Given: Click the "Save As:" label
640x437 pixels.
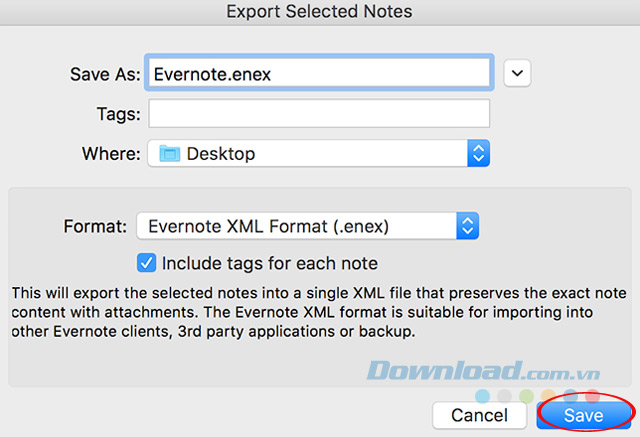Looking at the screenshot, I should point(104,74).
